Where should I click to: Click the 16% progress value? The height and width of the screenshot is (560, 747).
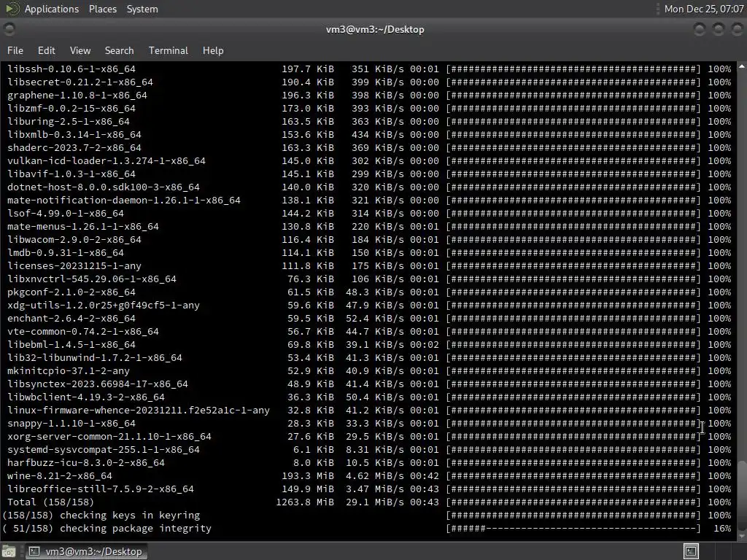[722, 529]
